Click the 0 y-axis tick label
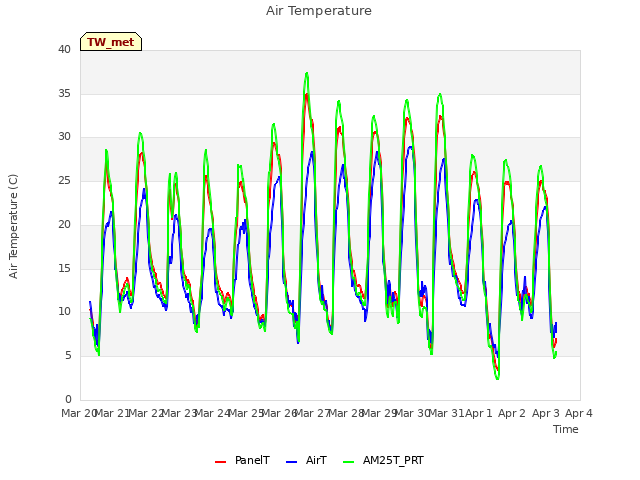The width and height of the screenshot is (640, 480). 68,399
